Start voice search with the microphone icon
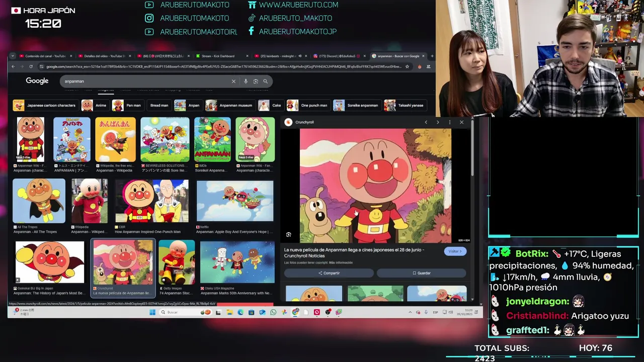The width and height of the screenshot is (644, 362). [246, 81]
